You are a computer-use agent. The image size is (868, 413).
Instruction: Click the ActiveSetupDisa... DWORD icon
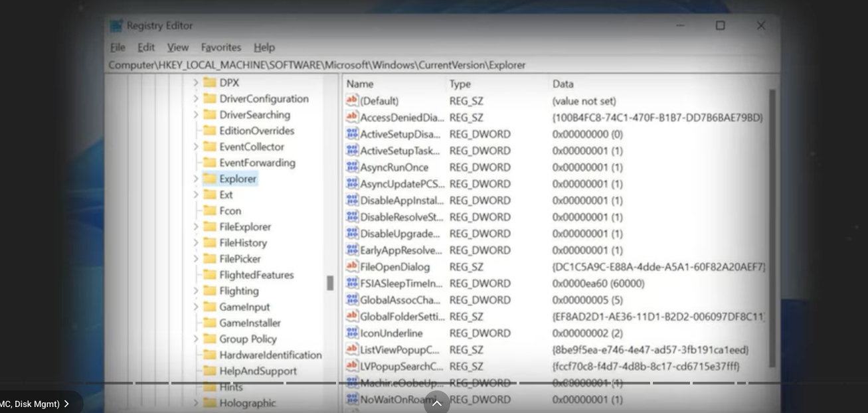(x=352, y=133)
